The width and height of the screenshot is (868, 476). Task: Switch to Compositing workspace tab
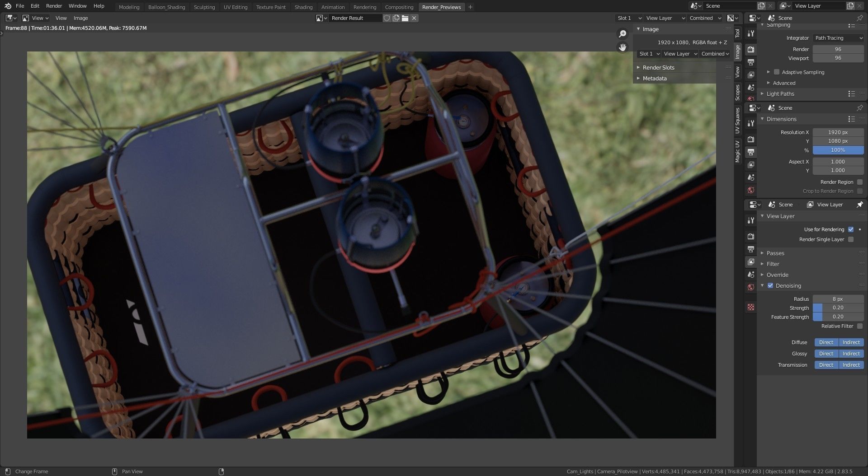(399, 7)
